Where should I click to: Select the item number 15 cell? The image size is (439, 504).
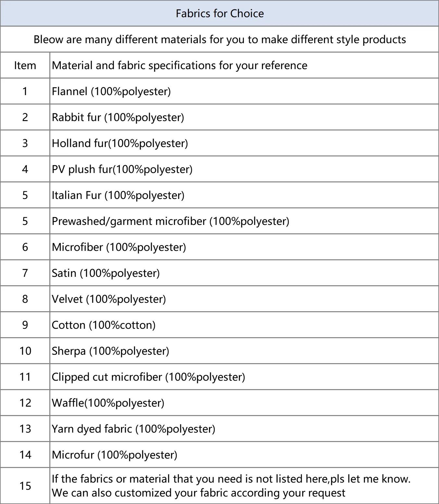[25, 486]
